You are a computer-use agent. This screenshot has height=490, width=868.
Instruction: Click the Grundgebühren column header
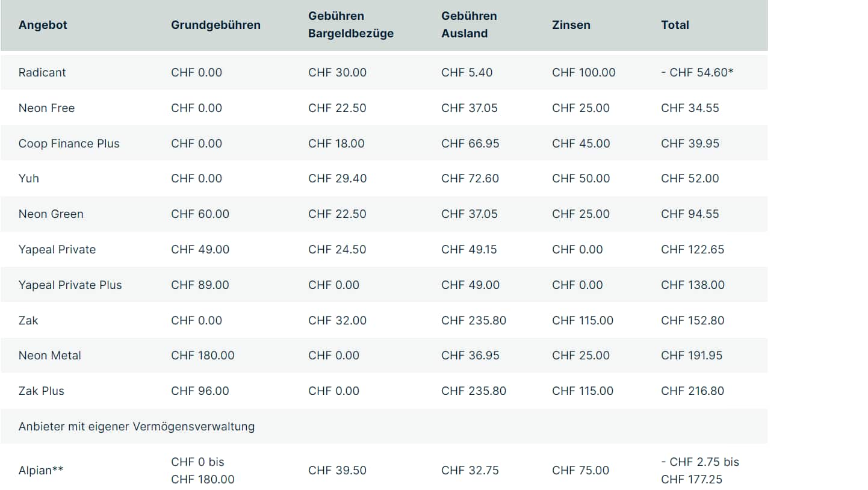215,25
